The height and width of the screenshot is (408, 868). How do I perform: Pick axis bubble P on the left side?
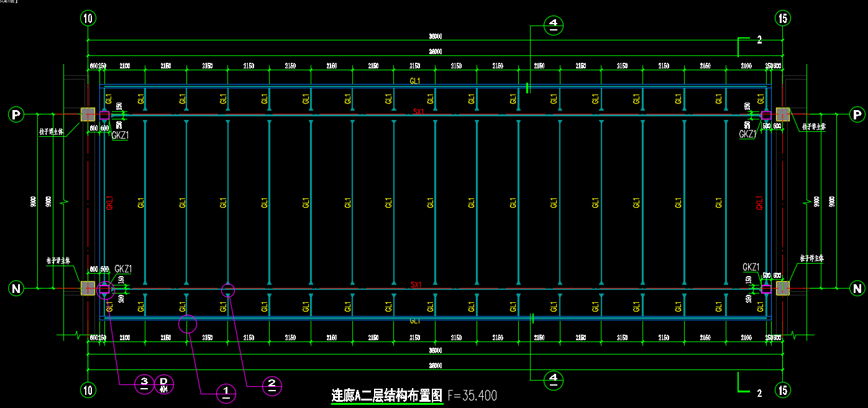click(x=16, y=114)
